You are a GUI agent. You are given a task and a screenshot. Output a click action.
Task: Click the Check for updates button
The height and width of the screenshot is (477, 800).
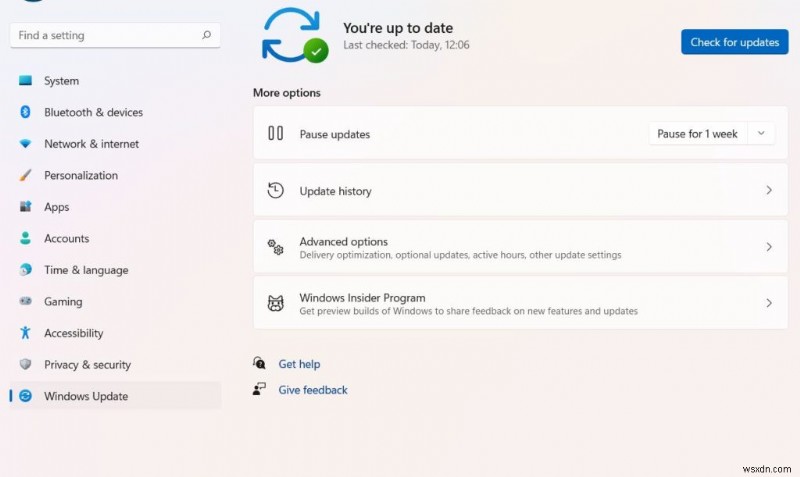(735, 42)
